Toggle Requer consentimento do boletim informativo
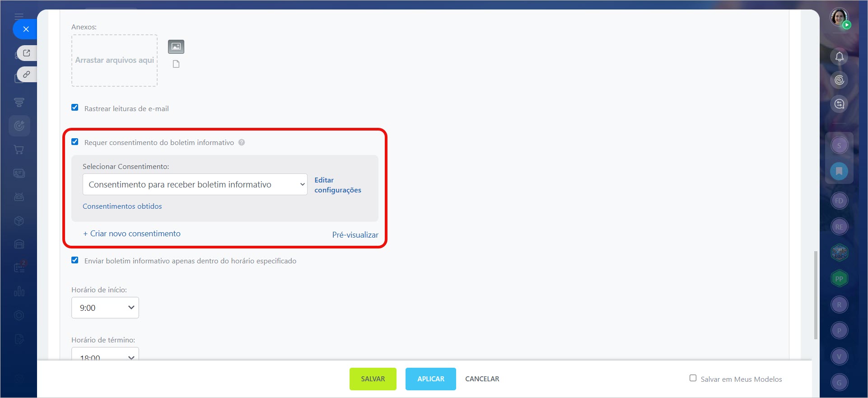 pyautogui.click(x=75, y=142)
